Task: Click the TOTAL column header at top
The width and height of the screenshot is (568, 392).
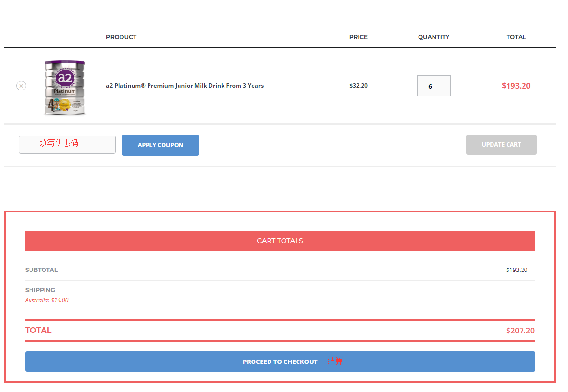Action: click(x=516, y=37)
